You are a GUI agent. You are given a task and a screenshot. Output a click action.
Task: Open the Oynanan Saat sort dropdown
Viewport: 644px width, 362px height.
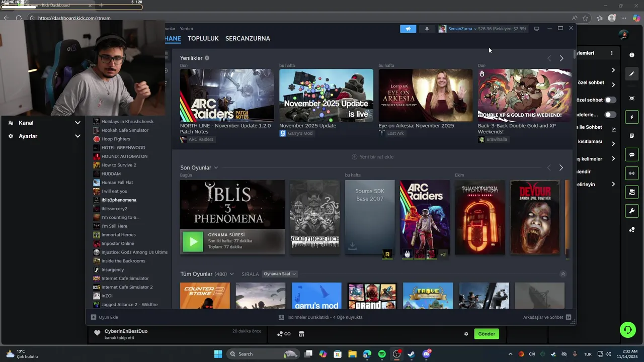pyautogui.click(x=280, y=274)
